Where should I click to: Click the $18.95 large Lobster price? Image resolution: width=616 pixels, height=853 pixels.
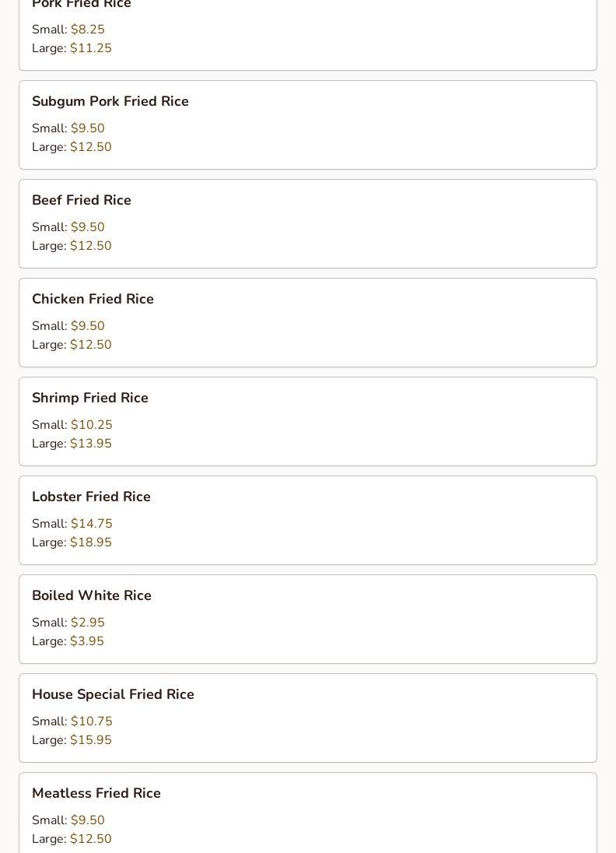pos(90,542)
